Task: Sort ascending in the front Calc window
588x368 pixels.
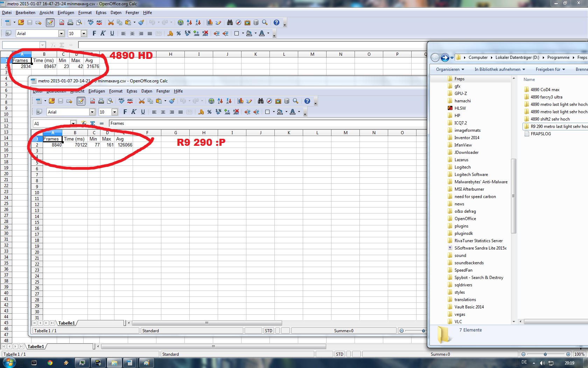Action: (220, 101)
